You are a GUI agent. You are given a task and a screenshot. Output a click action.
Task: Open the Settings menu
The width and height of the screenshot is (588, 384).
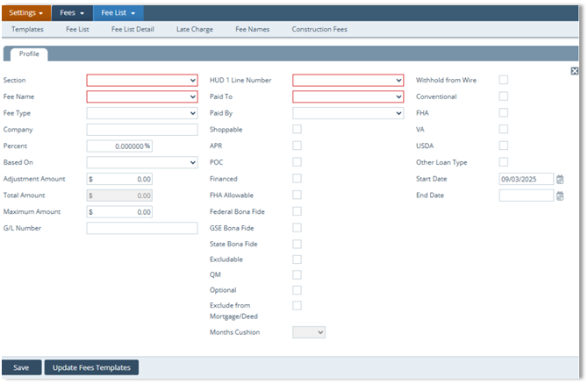coord(25,13)
